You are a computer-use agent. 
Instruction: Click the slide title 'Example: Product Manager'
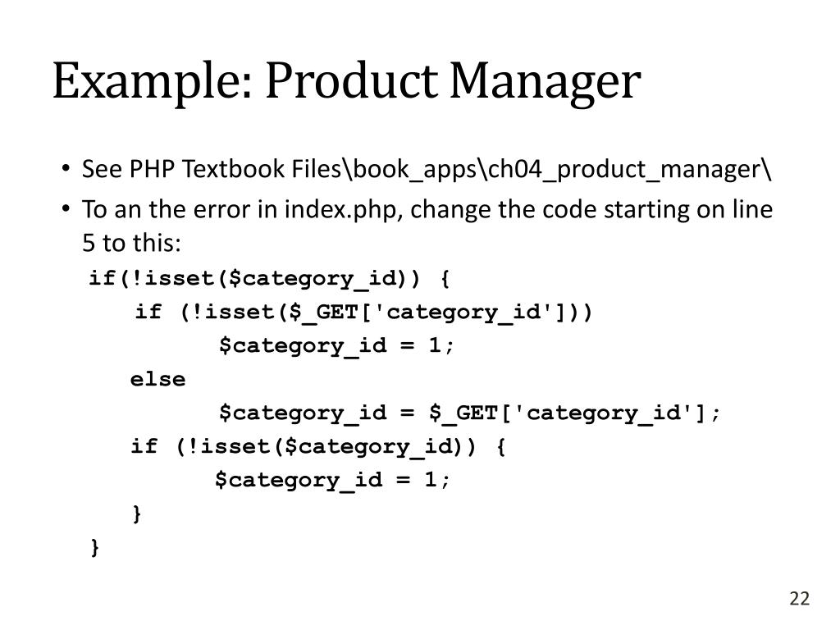coord(347,81)
